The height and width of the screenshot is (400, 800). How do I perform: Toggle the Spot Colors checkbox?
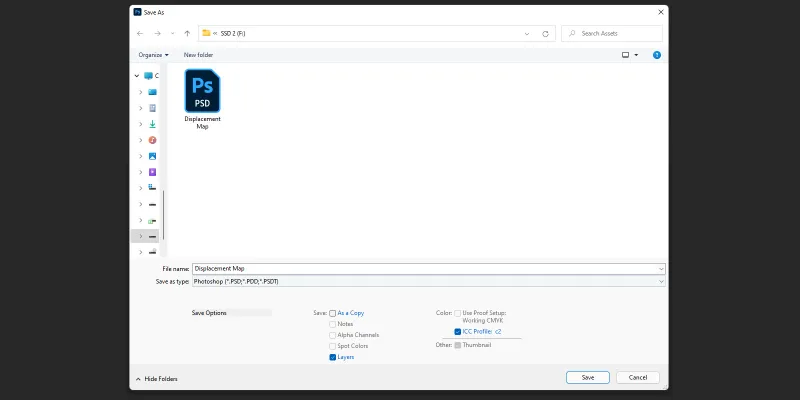coord(333,346)
